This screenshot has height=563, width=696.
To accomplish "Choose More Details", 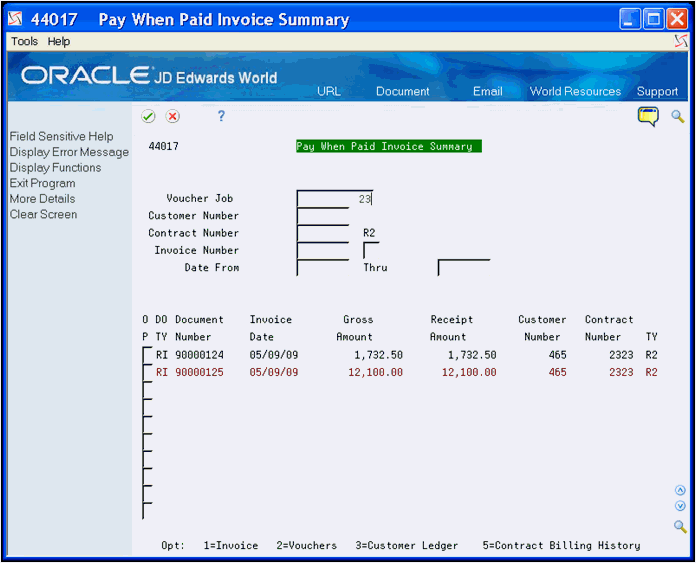I will point(43,198).
